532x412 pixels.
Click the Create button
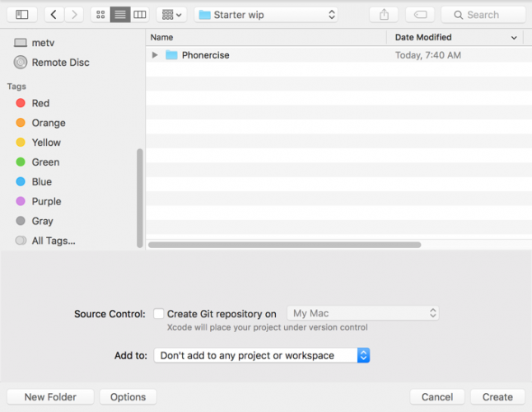point(497,397)
